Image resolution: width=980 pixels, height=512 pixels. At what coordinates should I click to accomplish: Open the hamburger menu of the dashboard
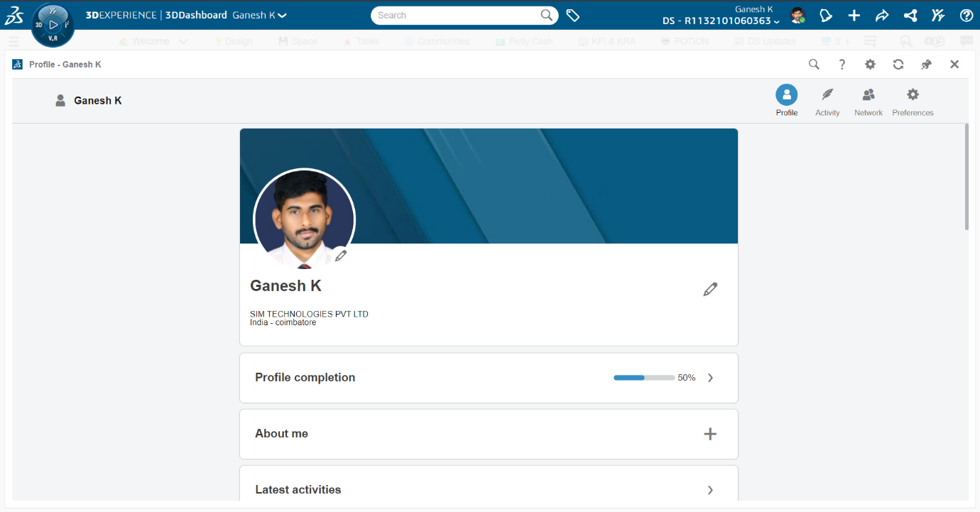point(13,41)
